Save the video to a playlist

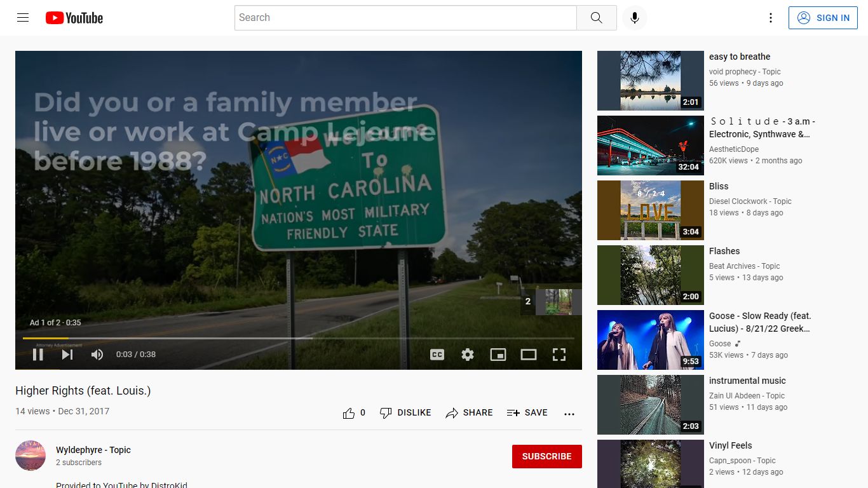(527, 413)
